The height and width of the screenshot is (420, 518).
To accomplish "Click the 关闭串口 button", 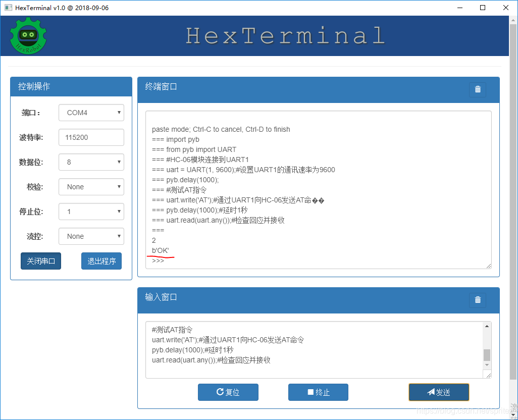I will click(x=41, y=261).
